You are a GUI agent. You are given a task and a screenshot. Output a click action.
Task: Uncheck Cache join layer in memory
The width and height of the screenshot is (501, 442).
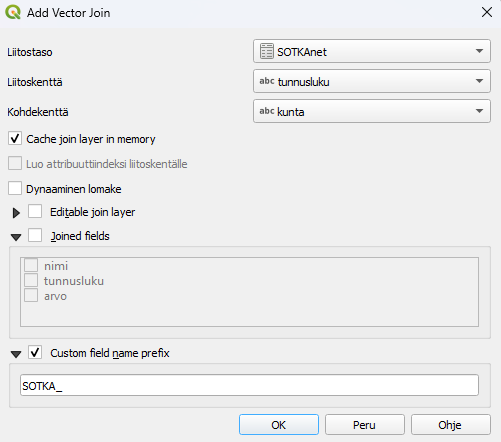(15, 138)
